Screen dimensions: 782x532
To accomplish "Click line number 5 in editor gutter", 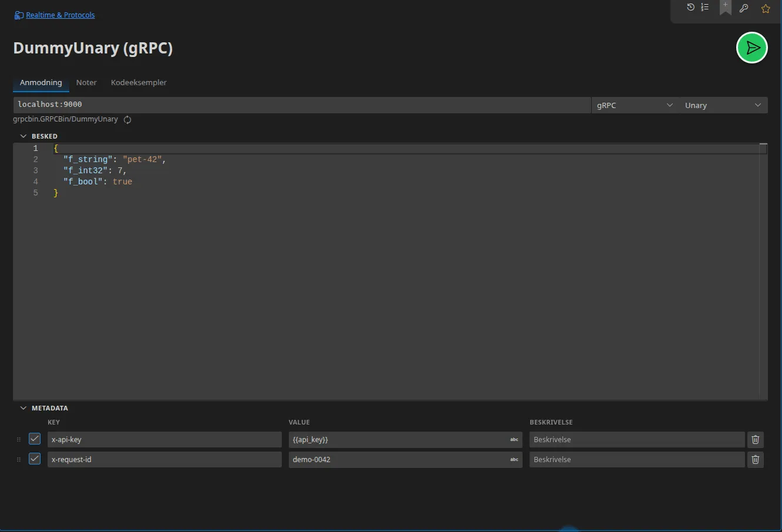I will pos(35,193).
